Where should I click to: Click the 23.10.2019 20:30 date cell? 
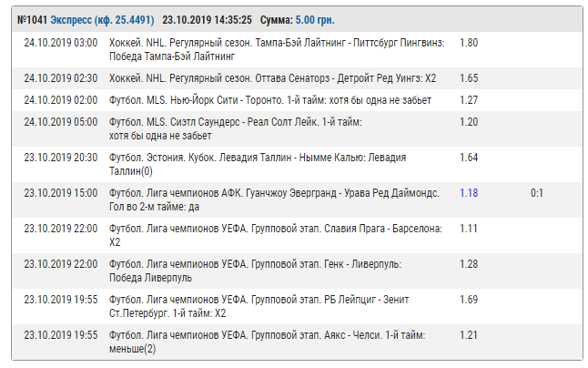61,158
